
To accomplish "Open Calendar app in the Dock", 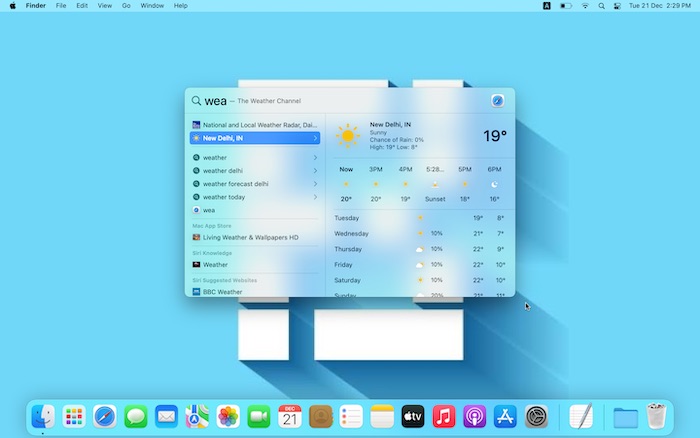I will coord(290,417).
